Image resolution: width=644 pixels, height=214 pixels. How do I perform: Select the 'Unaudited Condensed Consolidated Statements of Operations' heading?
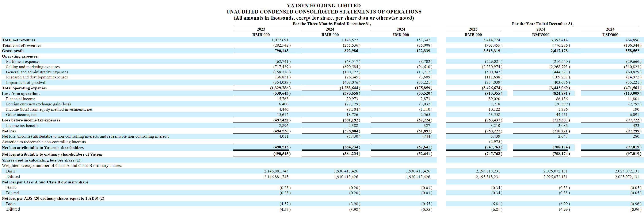pyautogui.click(x=324, y=12)
